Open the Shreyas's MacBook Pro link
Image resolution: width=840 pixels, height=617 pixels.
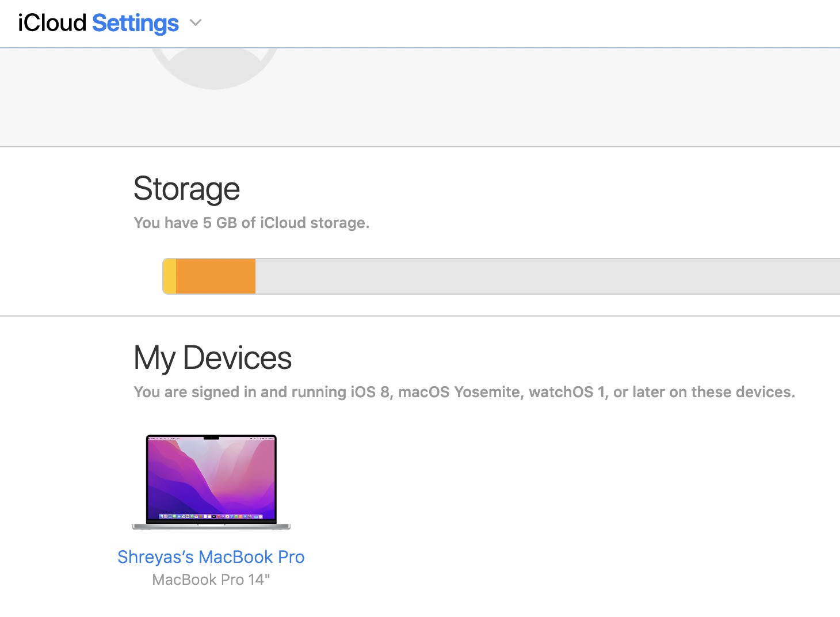pyautogui.click(x=211, y=557)
